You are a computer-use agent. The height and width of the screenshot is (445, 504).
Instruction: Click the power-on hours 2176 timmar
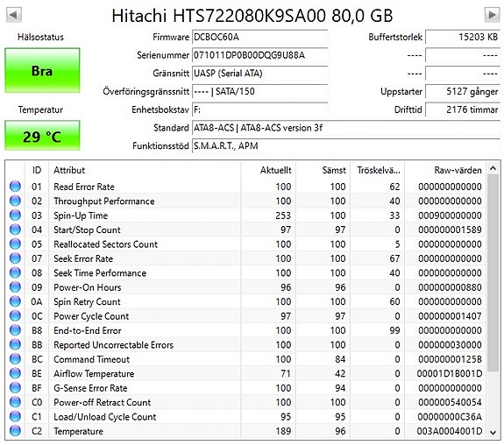tap(463, 109)
